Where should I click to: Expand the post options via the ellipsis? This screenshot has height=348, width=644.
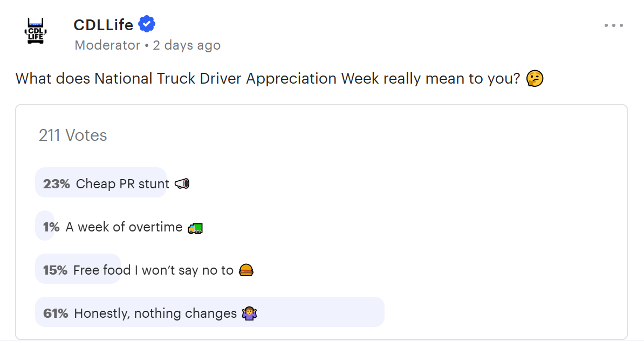tap(614, 24)
